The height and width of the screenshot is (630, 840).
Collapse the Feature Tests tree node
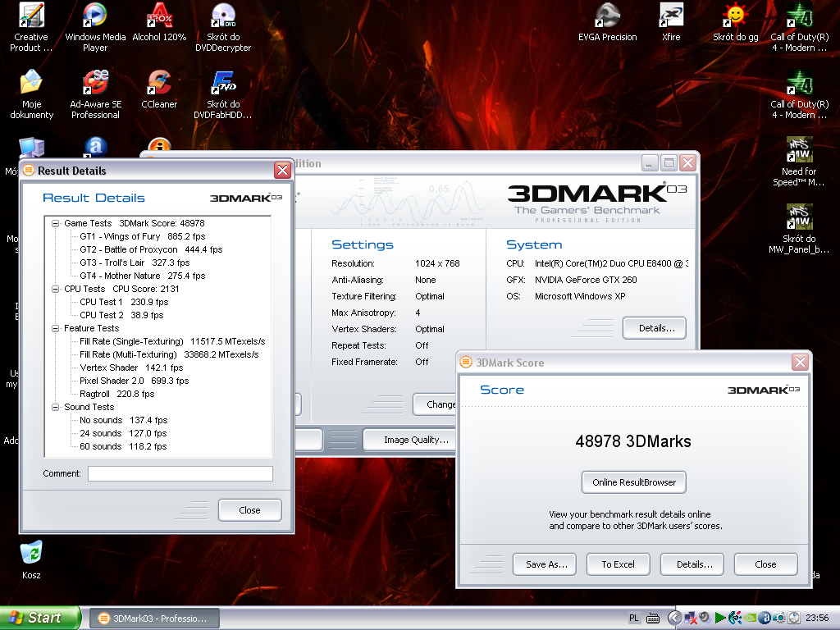(55, 328)
